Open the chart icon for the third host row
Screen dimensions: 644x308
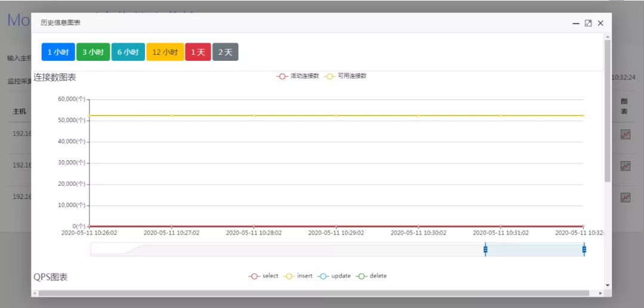pyautogui.click(x=625, y=197)
